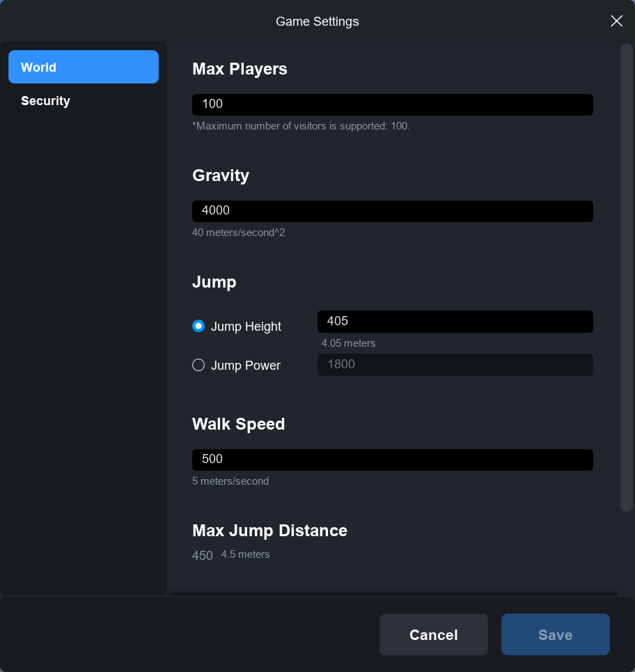The height and width of the screenshot is (672, 635).
Task: Click the Game Settings title text
Action: 317,22
